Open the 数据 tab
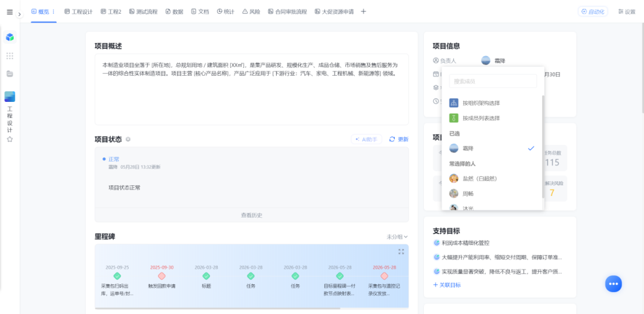Screen dimensions: 644x314 coord(175,11)
